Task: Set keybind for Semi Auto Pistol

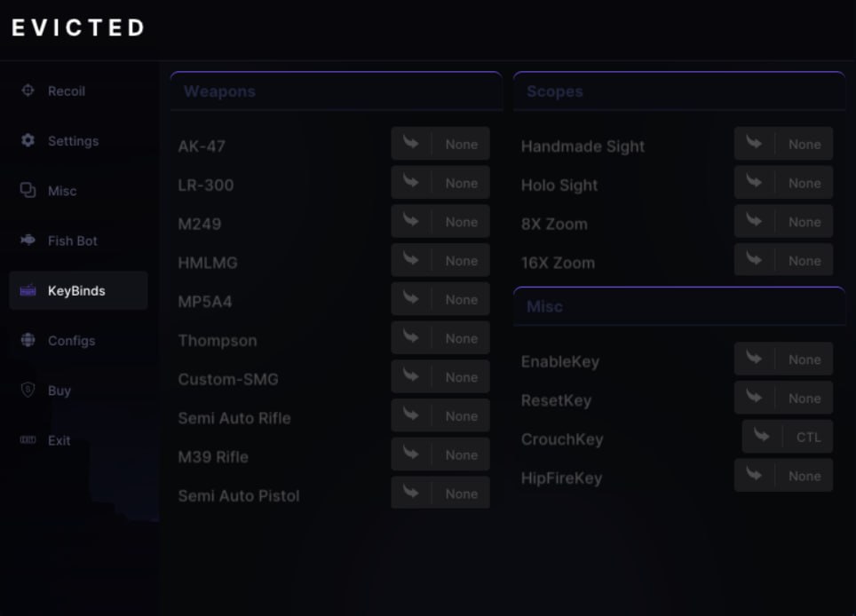Action: pyautogui.click(x=461, y=494)
